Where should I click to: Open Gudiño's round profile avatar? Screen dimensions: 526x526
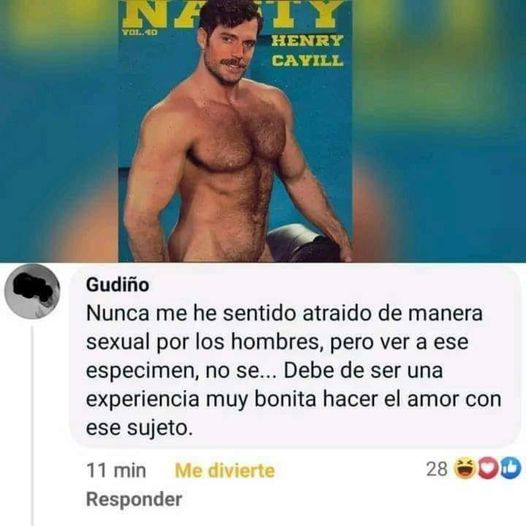[x=32, y=291]
